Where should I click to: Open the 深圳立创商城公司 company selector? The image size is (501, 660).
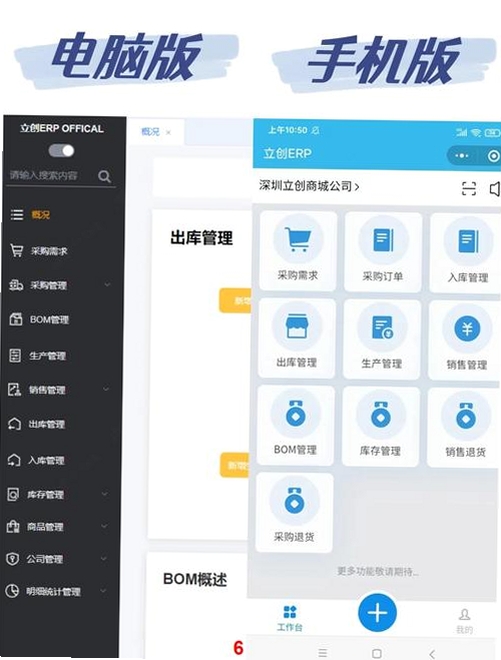click(309, 186)
